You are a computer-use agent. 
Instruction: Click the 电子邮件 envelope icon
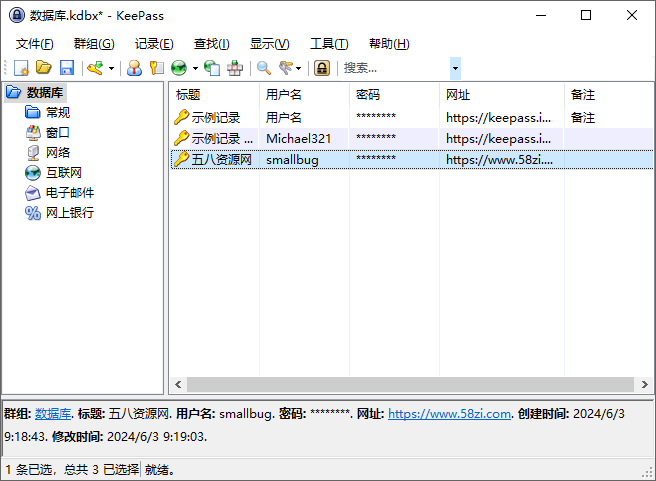tap(33, 193)
